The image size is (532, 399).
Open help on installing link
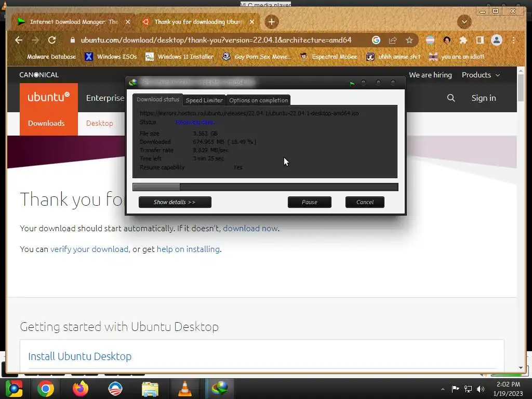[188, 249]
